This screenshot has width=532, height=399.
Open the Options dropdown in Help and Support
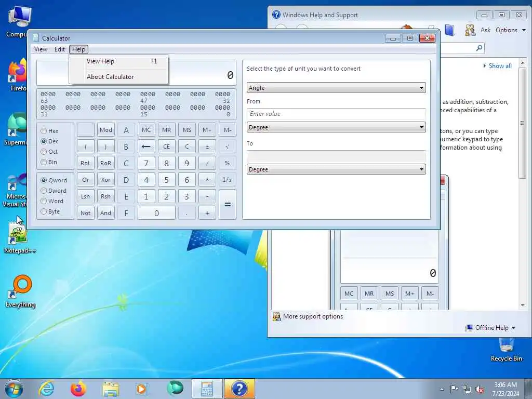(511, 30)
